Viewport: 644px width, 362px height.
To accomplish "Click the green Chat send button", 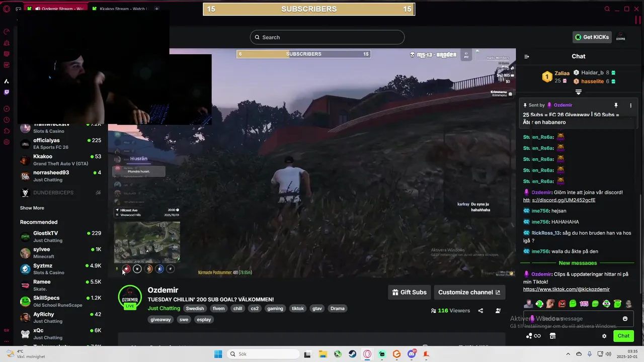I will pos(623,336).
